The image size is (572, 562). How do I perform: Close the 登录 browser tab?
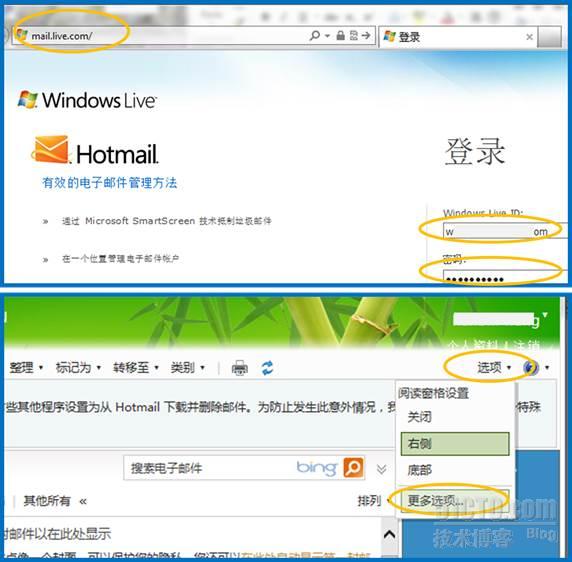[529, 37]
